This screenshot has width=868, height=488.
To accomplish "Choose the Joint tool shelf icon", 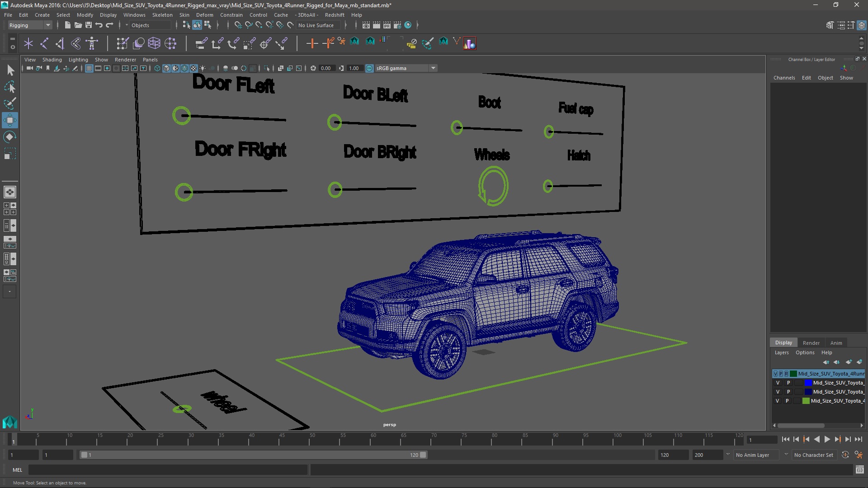I will [x=44, y=43].
